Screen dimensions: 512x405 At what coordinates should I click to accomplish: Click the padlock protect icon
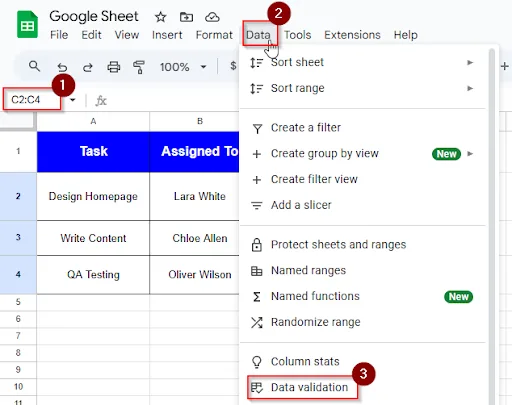point(257,245)
